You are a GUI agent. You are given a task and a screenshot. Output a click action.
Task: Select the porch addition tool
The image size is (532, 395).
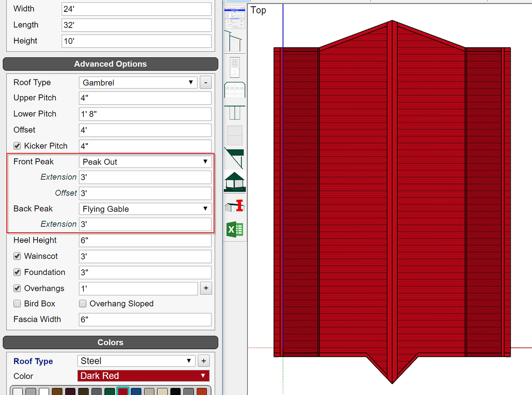coord(234,182)
